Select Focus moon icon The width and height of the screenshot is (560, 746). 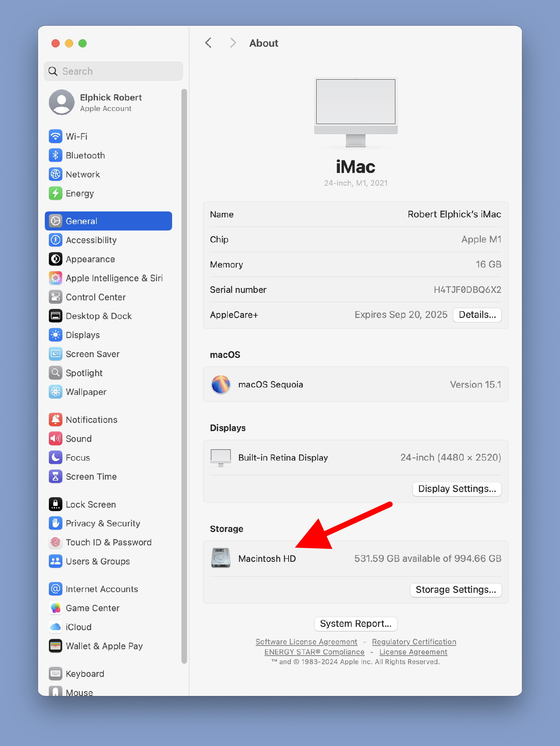[56, 458]
